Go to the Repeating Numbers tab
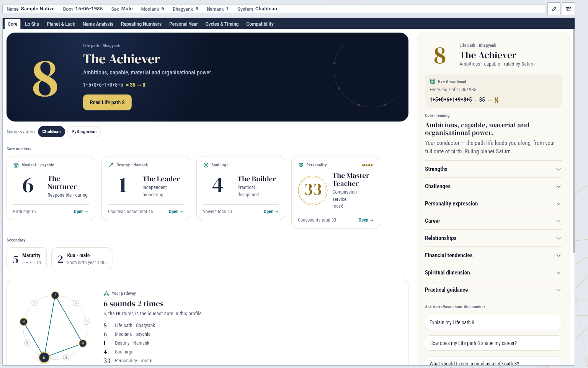The height and width of the screenshot is (368, 588). 141,24
